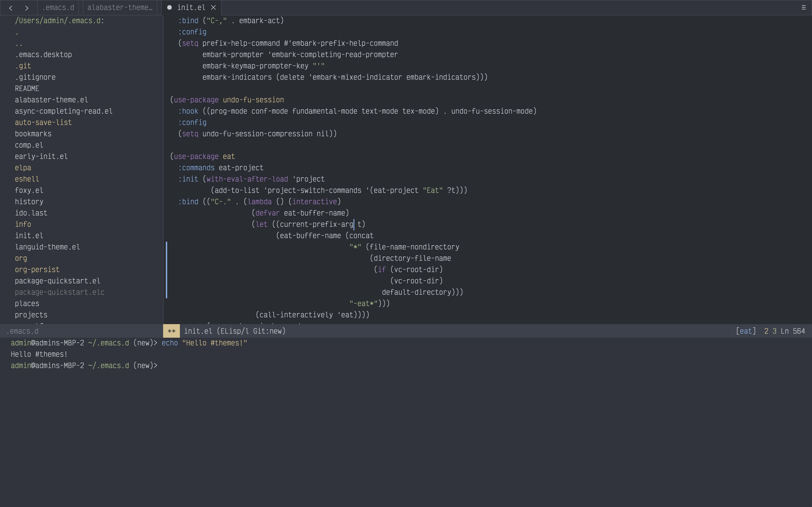Switch to the .emacs.d tab
This screenshot has width=812, height=507.
(58, 7)
